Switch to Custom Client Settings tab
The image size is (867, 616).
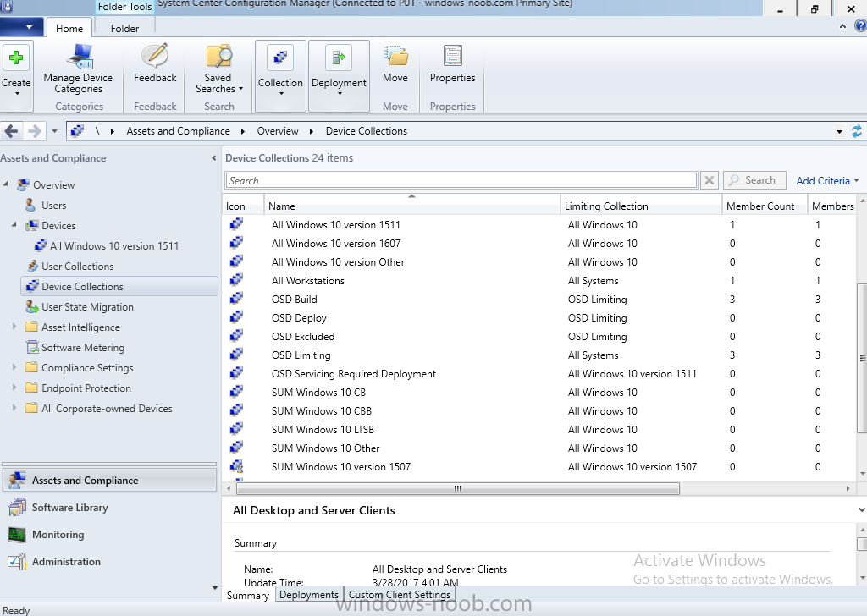click(x=400, y=595)
